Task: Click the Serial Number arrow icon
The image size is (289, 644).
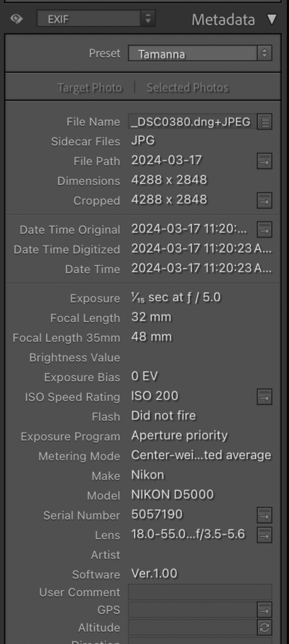Action: pos(264,515)
